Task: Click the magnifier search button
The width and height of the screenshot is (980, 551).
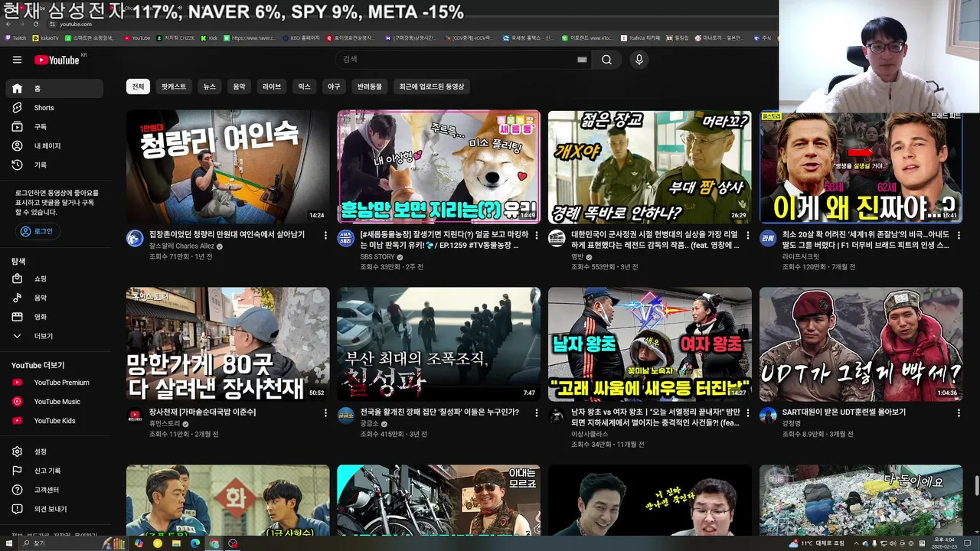Action: 606,60
